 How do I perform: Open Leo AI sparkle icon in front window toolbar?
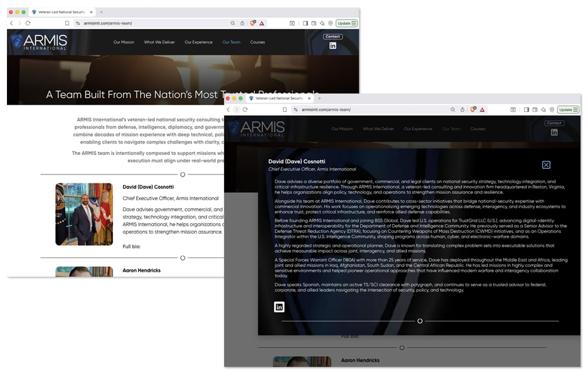[x=544, y=110]
